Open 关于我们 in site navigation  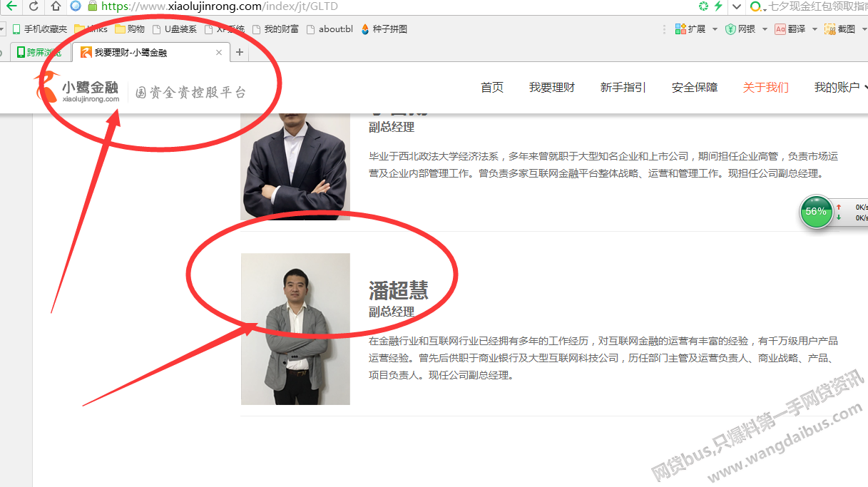(x=766, y=88)
